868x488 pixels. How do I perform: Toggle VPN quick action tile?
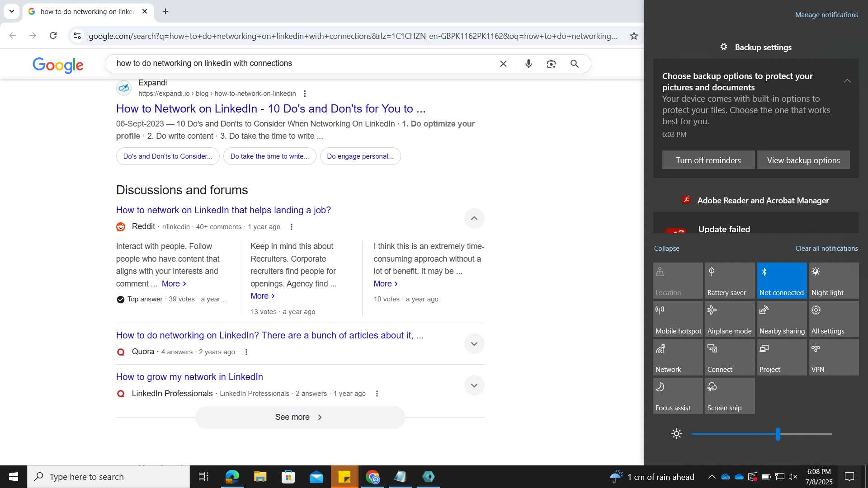[834, 357]
